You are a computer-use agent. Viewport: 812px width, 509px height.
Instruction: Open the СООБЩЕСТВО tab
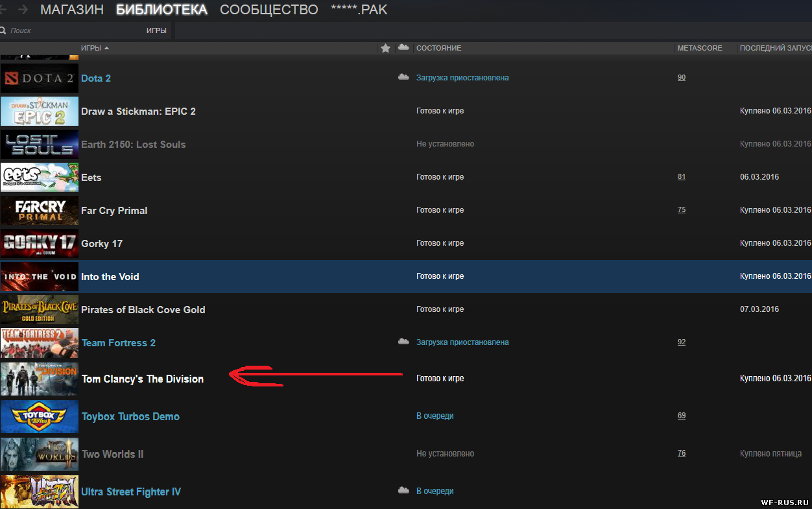point(269,10)
